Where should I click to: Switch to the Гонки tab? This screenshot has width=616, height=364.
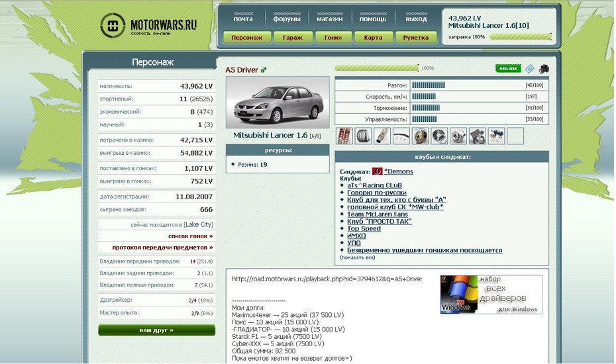(x=333, y=38)
